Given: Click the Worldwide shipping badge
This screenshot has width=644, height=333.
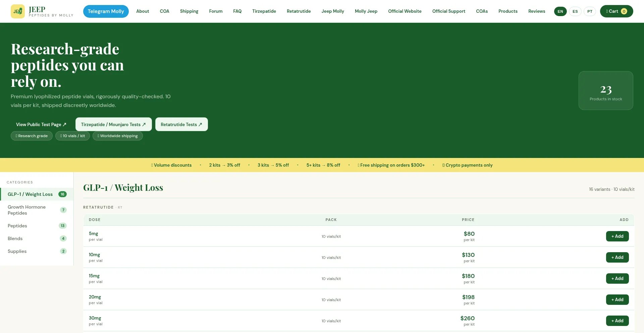Looking at the screenshot, I should click(x=118, y=136).
